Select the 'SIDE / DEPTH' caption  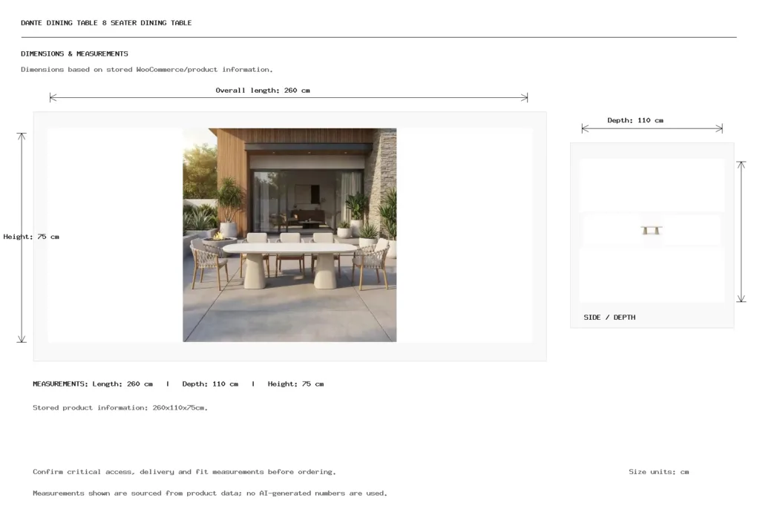(609, 318)
